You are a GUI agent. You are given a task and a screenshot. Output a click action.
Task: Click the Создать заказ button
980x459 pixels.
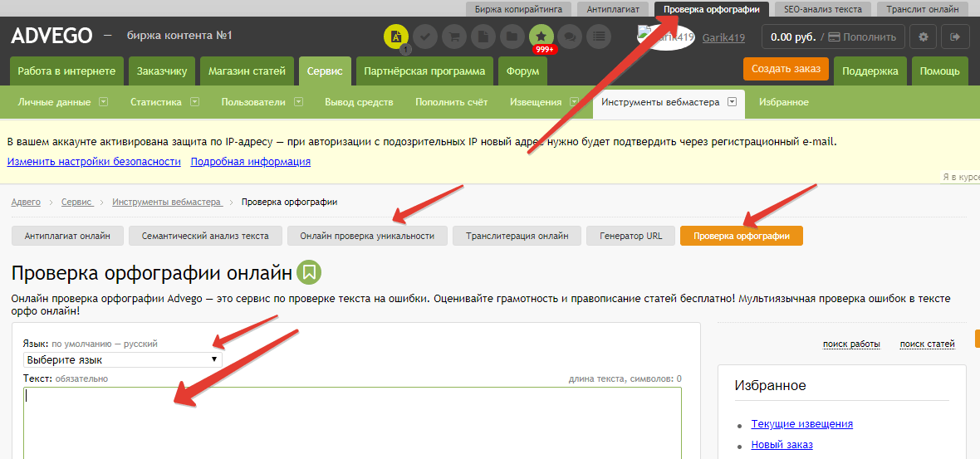coord(786,69)
